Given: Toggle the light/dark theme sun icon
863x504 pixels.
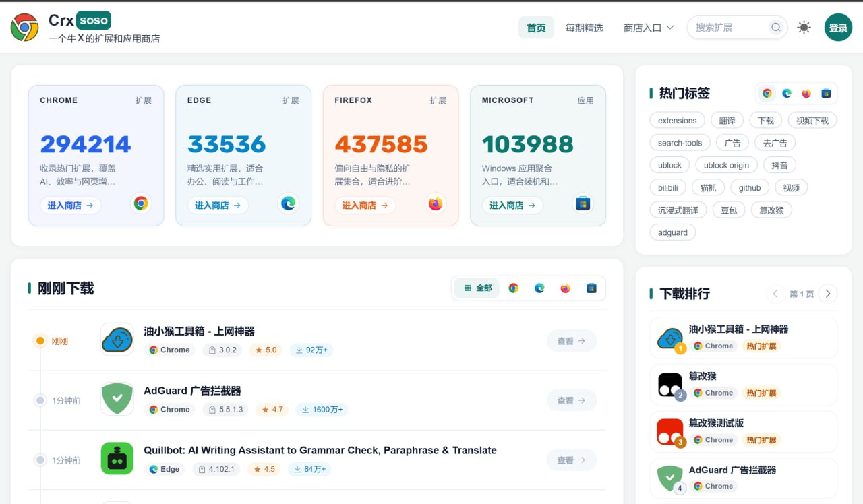Looking at the screenshot, I should click(x=804, y=28).
